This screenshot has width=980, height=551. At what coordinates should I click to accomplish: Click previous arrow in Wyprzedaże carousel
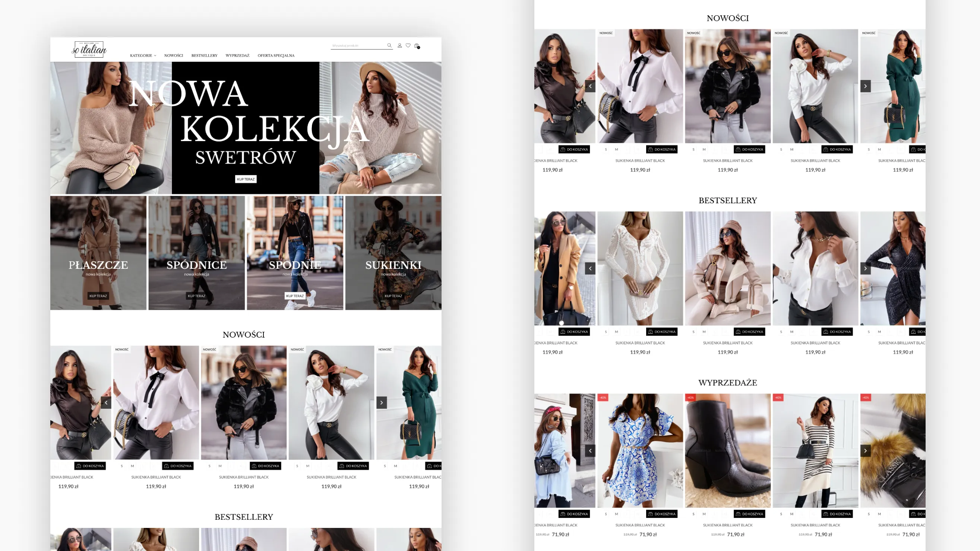[x=590, y=451]
